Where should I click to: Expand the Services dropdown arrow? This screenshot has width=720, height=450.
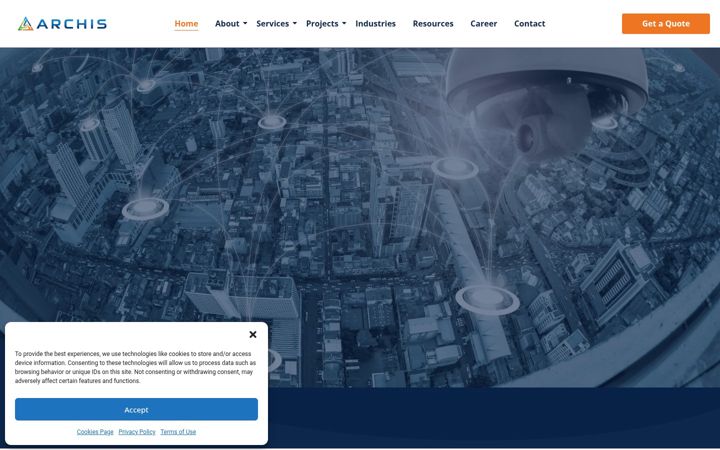[295, 23]
